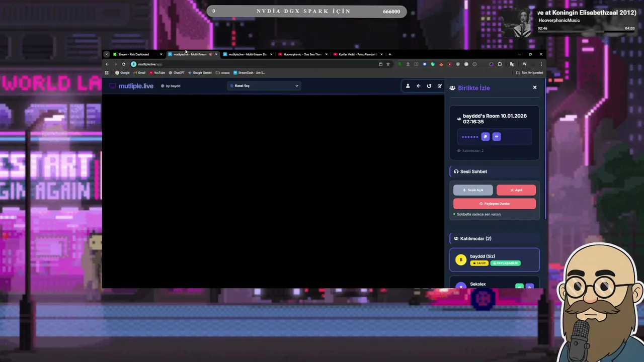The height and width of the screenshot is (362, 644).
Task: Close the Birlikte İzle panel
Action: [534, 87]
